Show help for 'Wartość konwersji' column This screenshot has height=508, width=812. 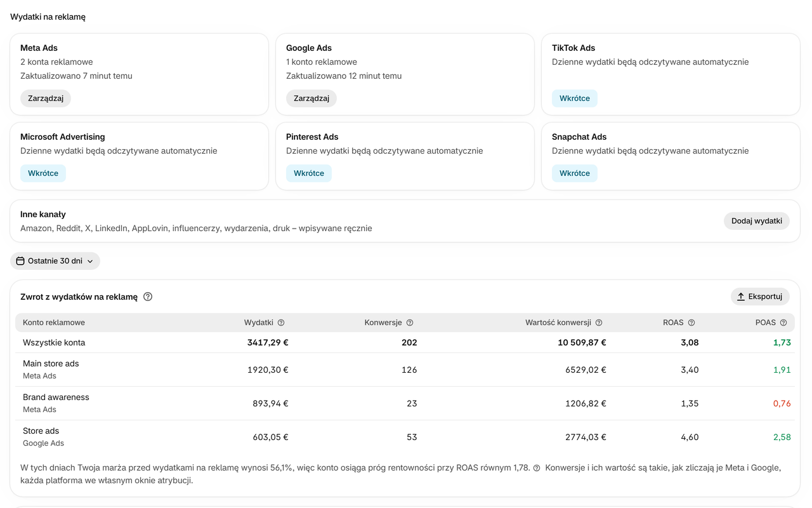[599, 323]
